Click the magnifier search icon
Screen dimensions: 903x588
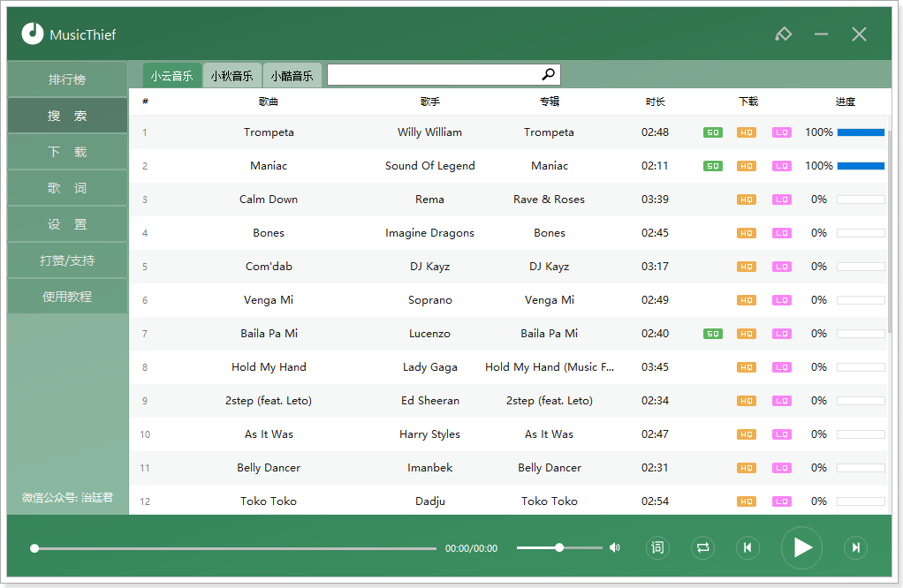(548, 74)
